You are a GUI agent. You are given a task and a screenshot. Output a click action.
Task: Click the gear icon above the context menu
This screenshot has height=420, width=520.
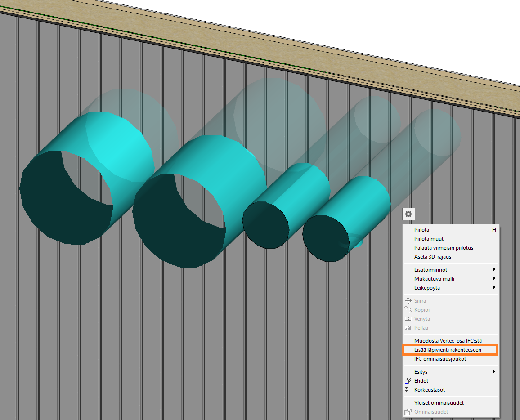408,214
